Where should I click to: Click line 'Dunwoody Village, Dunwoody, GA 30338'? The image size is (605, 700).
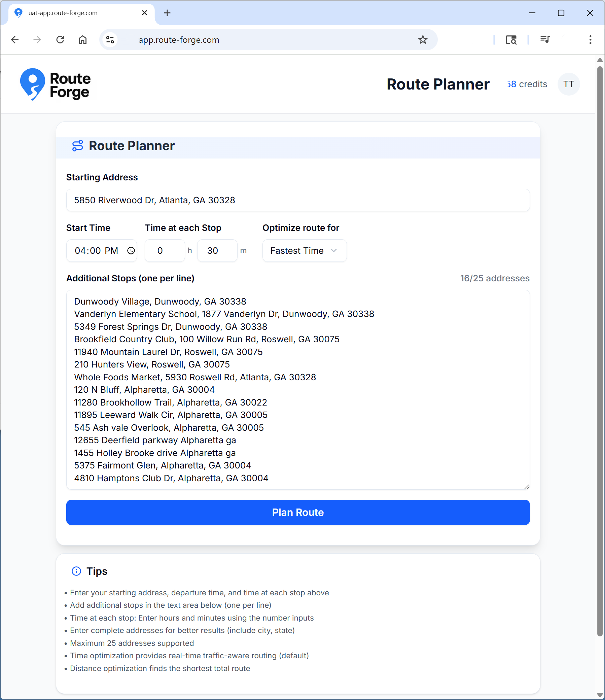pos(160,301)
